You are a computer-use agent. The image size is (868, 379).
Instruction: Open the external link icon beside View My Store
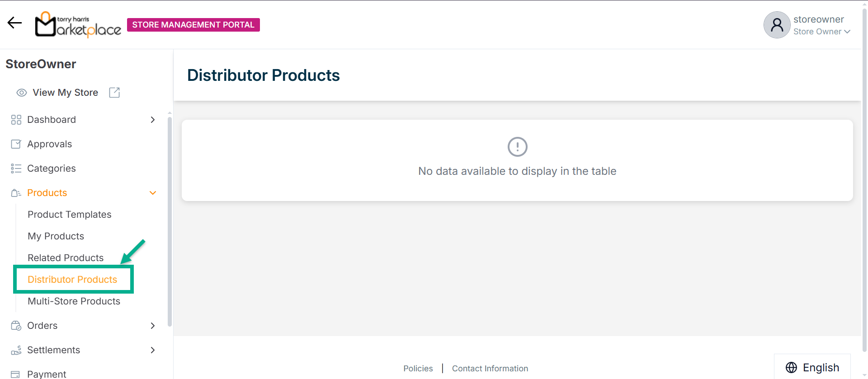point(114,93)
